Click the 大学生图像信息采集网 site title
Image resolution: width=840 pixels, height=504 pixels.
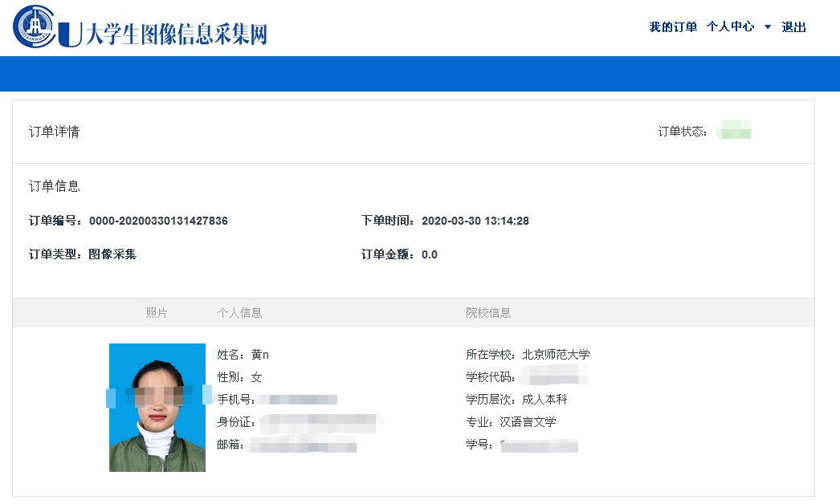pos(175,35)
